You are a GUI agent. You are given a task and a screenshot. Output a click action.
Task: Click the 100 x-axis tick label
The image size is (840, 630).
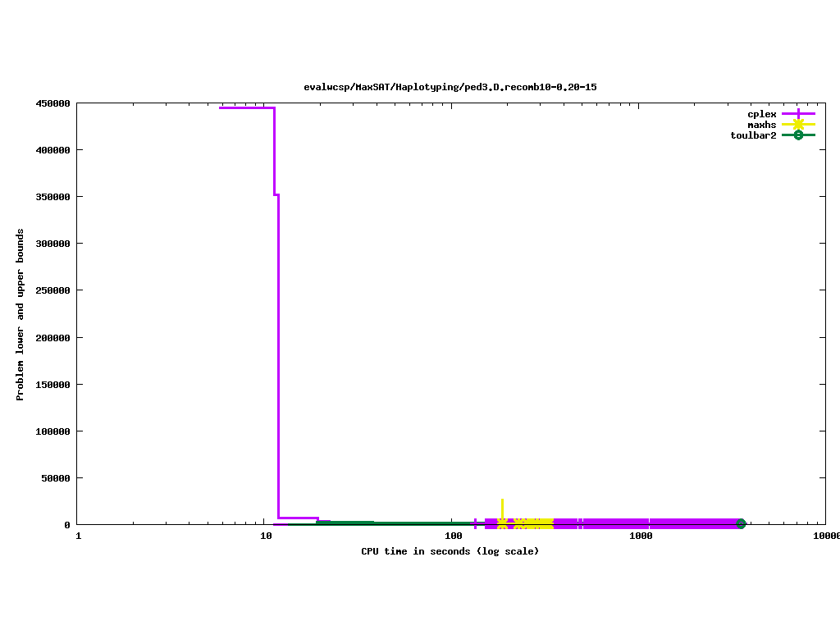[x=453, y=536]
